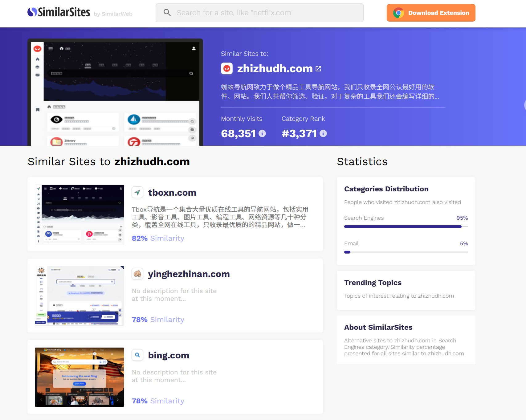Click the Chrome icon in Download Extension
This screenshot has width=526, height=420.
[x=398, y=13]
